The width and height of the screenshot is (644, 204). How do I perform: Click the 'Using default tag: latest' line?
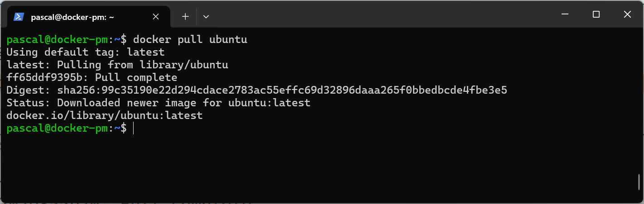[x=86, y=52]
